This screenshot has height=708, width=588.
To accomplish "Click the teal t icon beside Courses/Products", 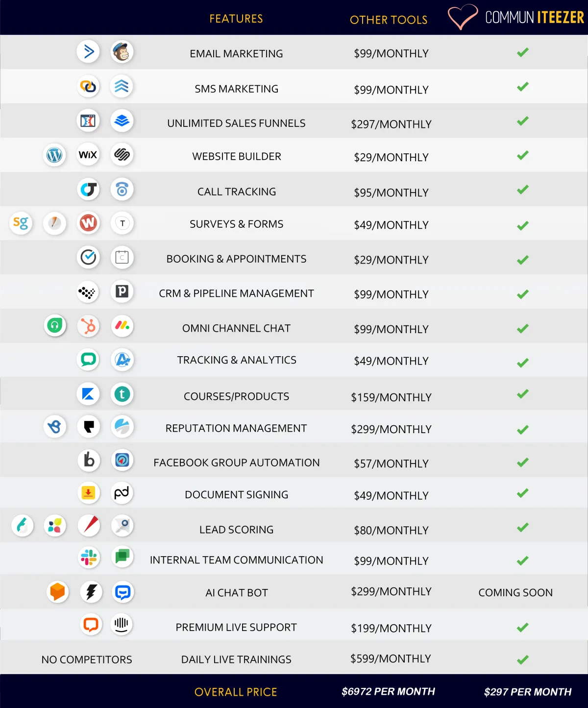I will [x=122, y=394].
